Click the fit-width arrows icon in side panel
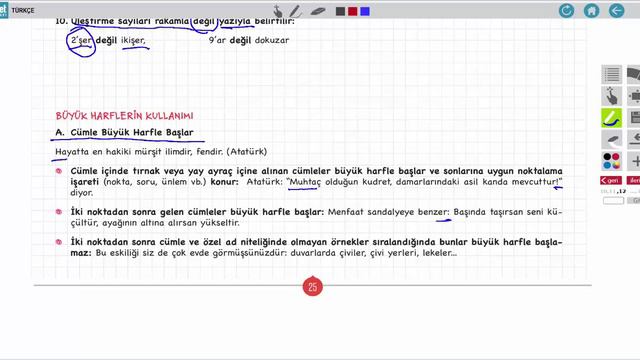 (x=634, y=96)
